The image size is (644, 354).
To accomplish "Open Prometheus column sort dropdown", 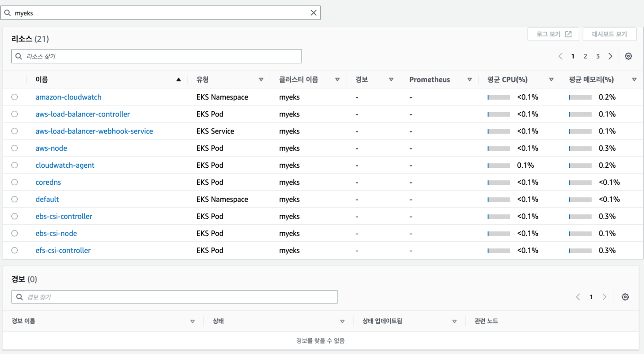I will click(x=469, y=79).
